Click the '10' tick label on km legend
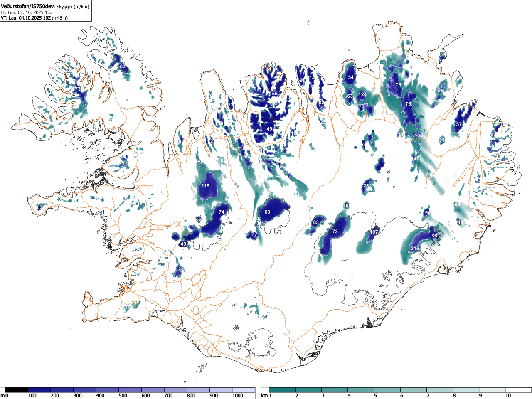532x399 pixels. pos(508,396)
